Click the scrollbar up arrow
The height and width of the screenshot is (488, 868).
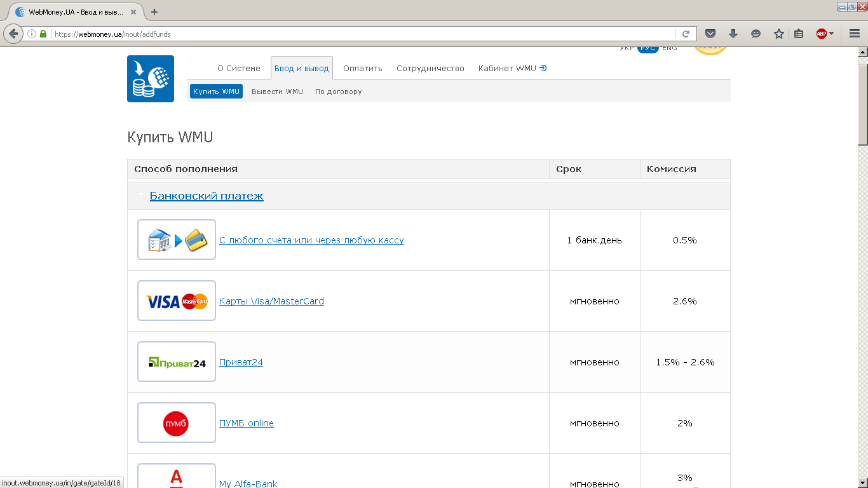click(863, 52)
